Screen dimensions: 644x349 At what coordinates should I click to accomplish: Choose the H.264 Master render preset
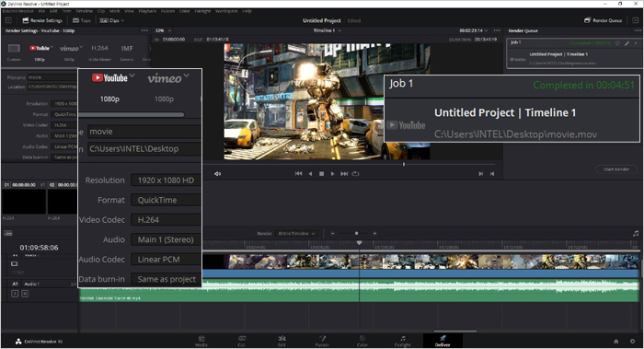click(99, 52)
